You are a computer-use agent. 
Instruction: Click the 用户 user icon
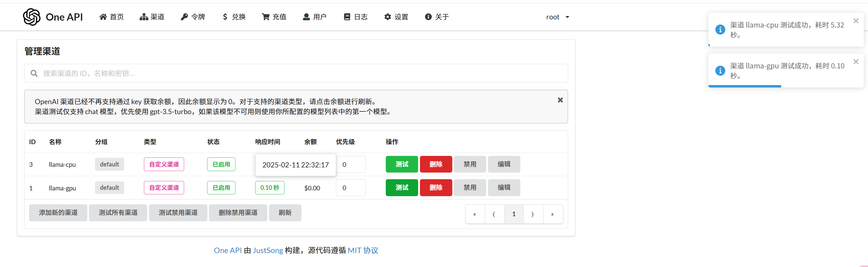[306, 17]
